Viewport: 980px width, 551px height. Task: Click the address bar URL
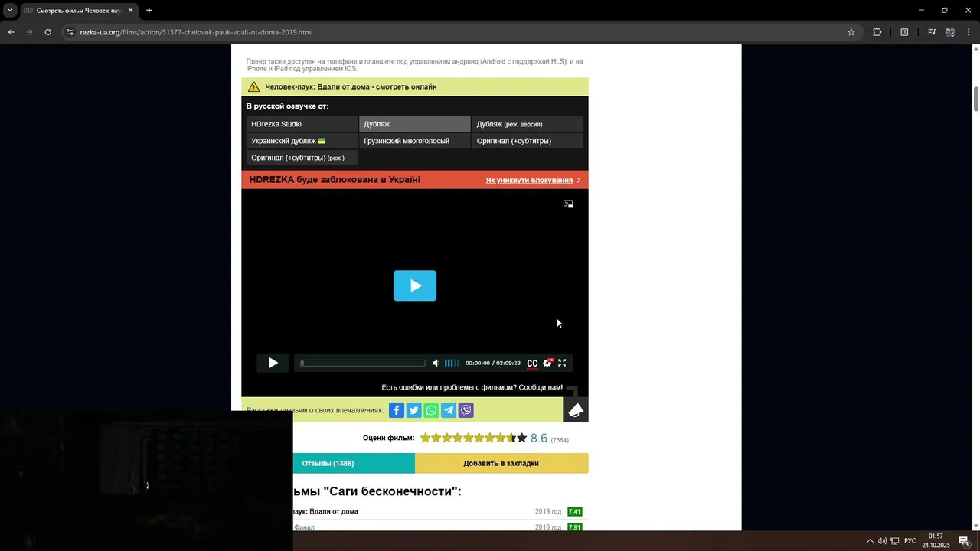(196, 32)
